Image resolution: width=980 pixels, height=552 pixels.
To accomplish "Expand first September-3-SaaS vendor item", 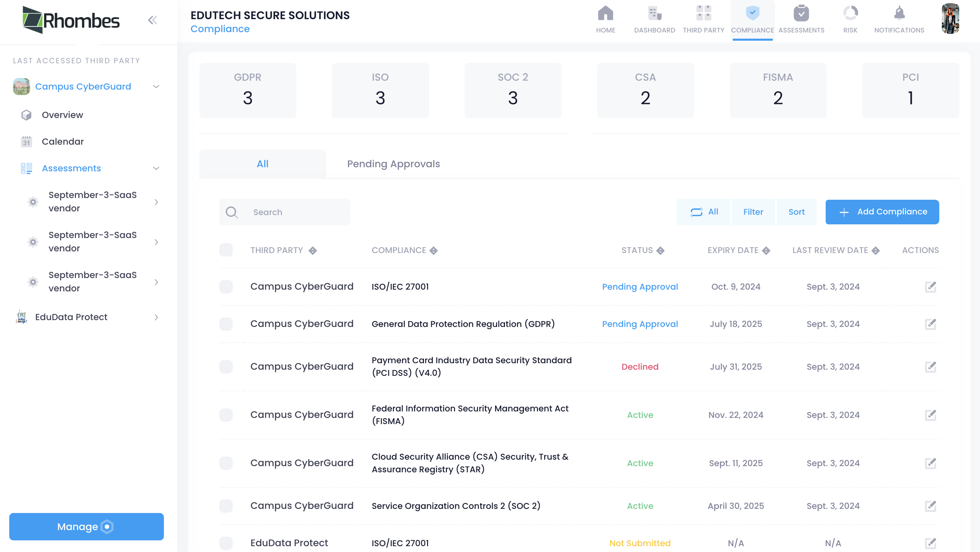I will click(x=156, y=202).
